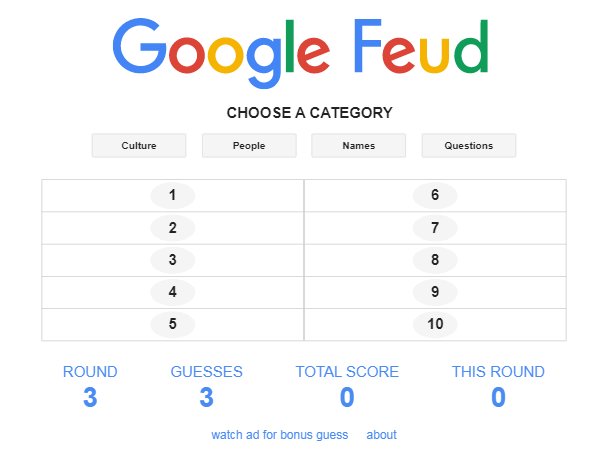Pick the Names category
Screen dimensions: 606x467
point(358,146)
